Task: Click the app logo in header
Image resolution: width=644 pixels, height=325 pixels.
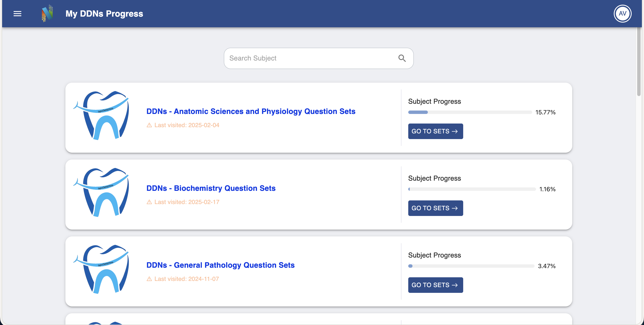Action: (x=47, y=13)
